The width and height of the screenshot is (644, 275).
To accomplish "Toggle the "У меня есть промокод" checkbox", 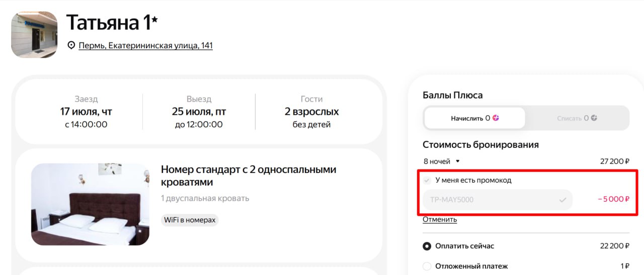I will [427, 180].
